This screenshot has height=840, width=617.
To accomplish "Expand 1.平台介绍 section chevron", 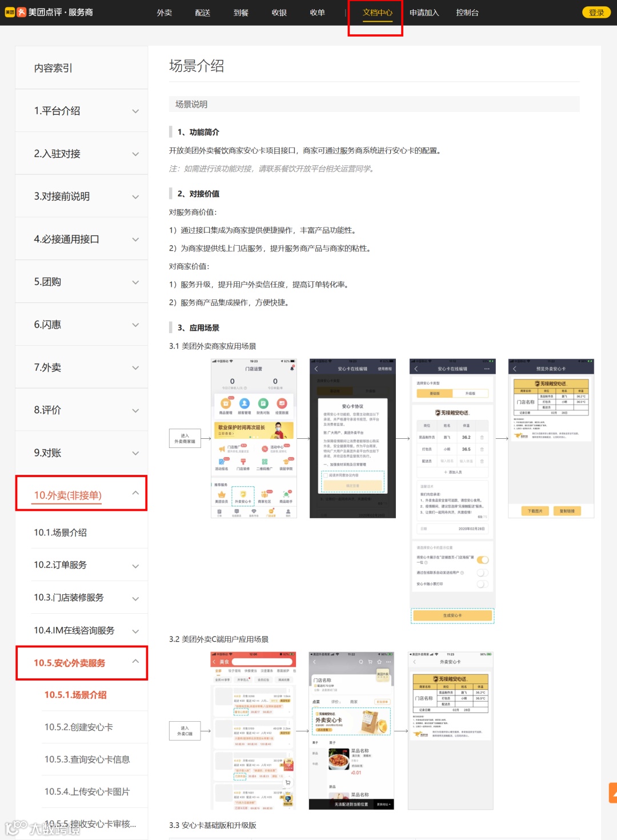I will (x=135, y=111).
